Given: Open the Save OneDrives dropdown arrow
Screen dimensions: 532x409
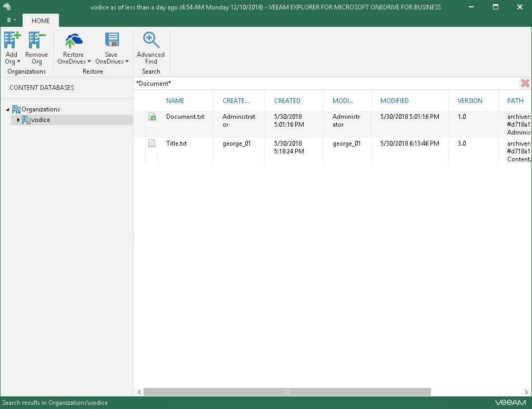Looking at the screenshot, I should click(127, 62).
